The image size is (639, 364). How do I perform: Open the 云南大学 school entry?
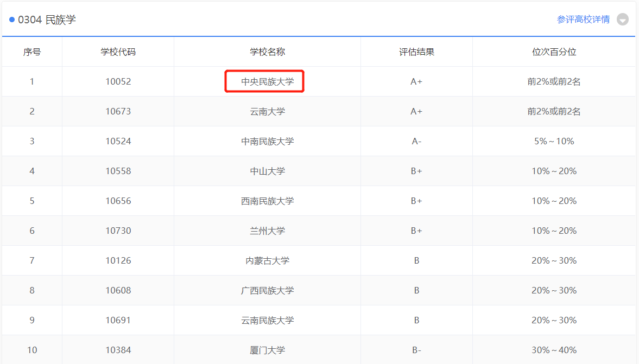click(x=267, y=112)
